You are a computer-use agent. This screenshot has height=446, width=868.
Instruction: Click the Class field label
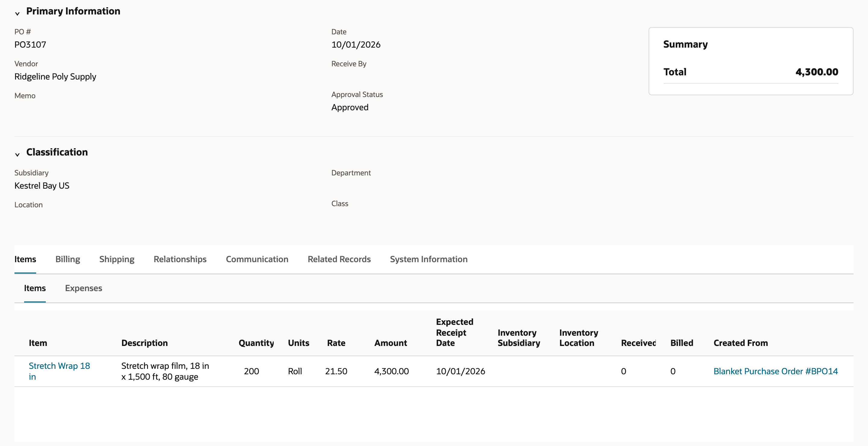[x=340, y=203]
